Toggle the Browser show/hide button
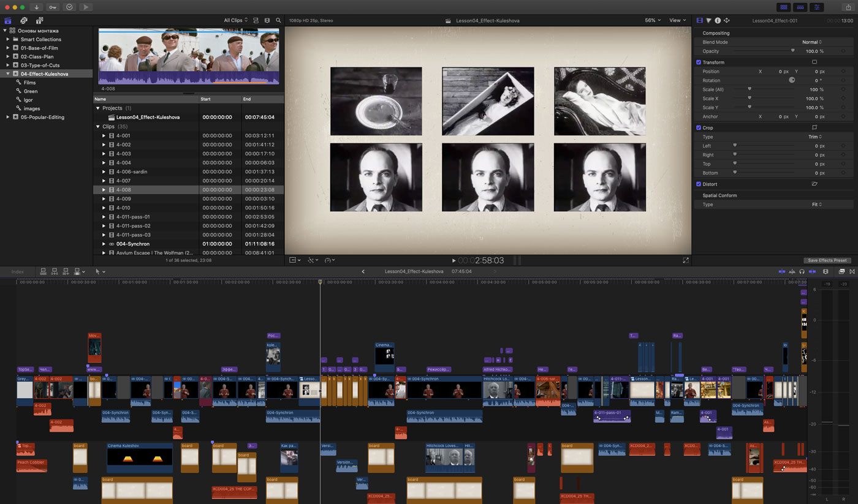This screenshot has width=858, height=504. click(x=783, y=7)
